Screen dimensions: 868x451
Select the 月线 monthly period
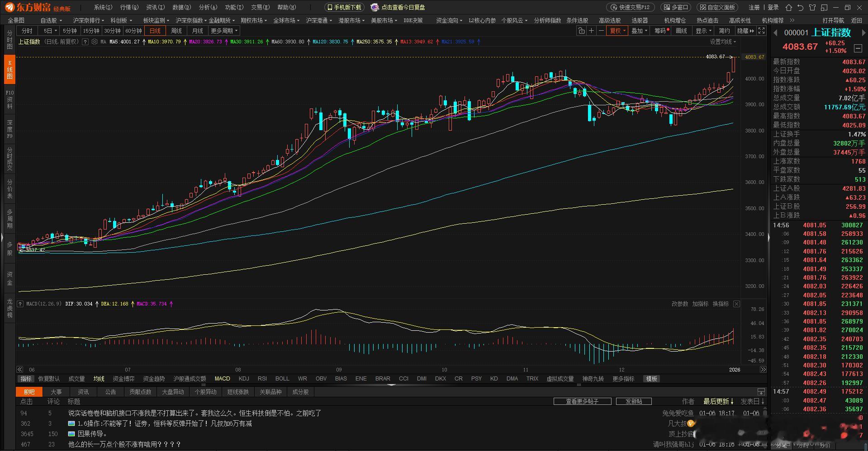click(198, 31)
